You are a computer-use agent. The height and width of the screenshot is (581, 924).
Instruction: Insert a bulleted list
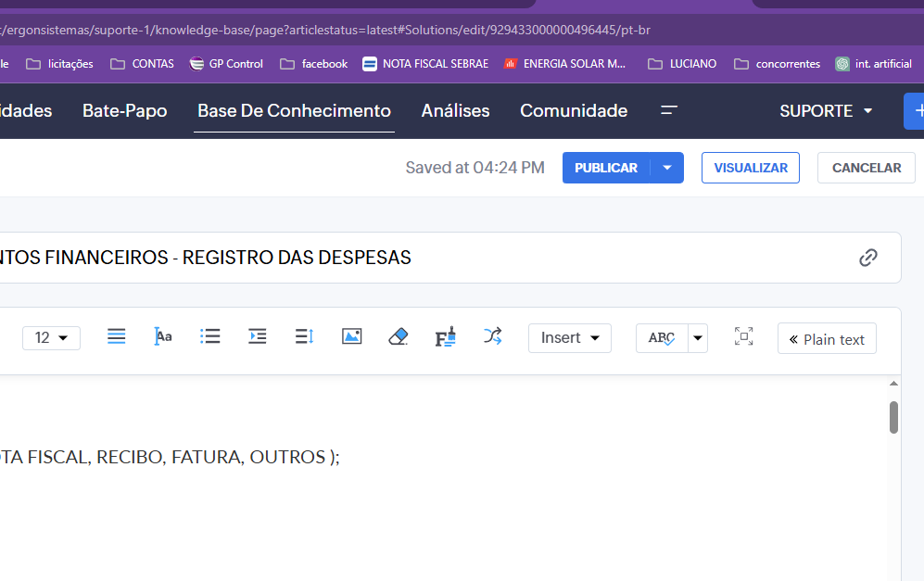click(x=210, y=337)
